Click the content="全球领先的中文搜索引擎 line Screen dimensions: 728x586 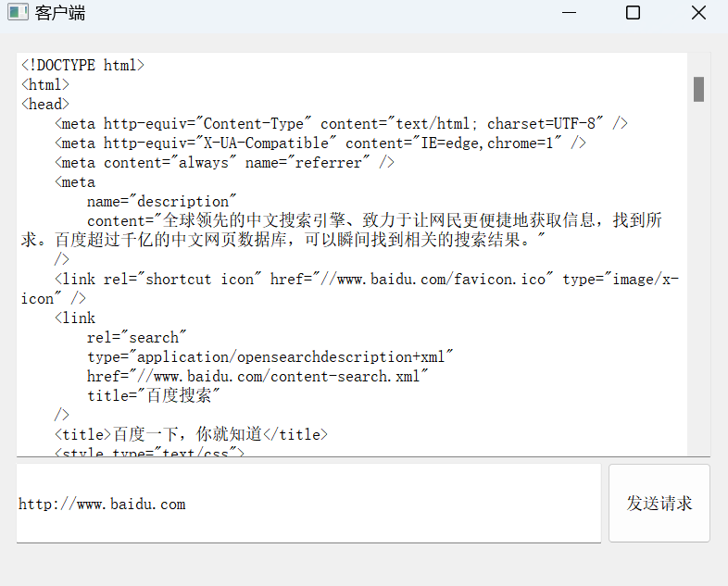point(375,220)
